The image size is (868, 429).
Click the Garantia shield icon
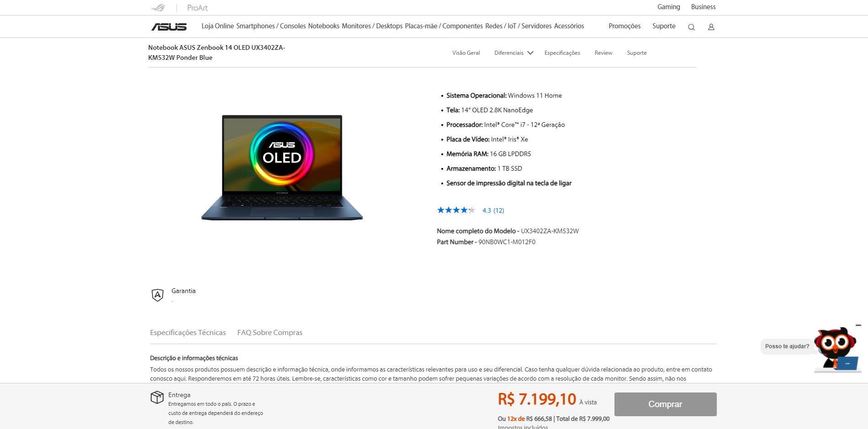158,295
